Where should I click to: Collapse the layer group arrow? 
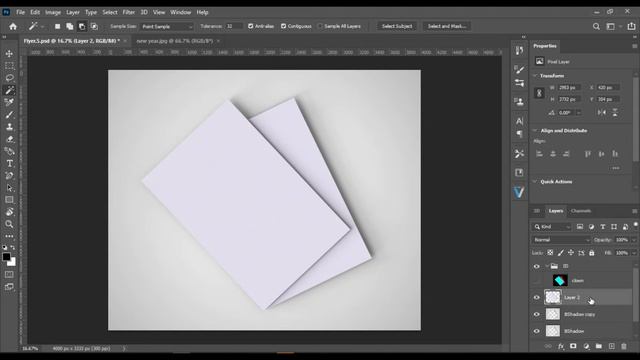tap(547, 266)
